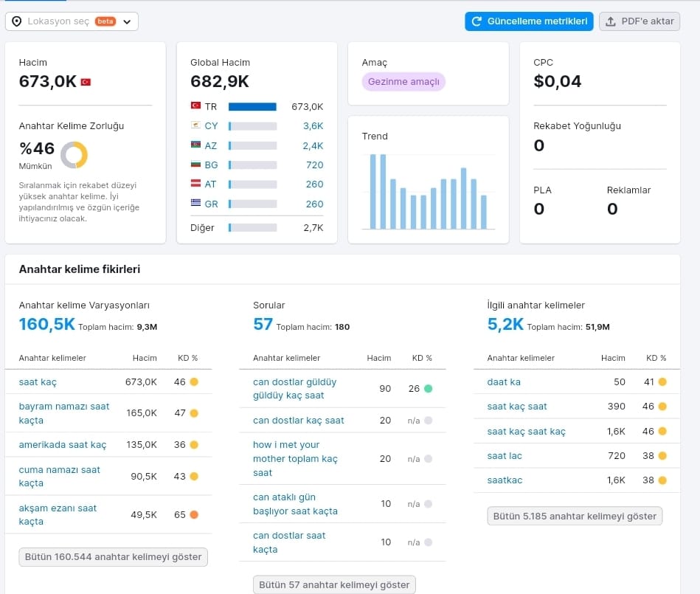
Task: Click the Turkey flag next to 673,0K
Action: click(x=86, y=82)
